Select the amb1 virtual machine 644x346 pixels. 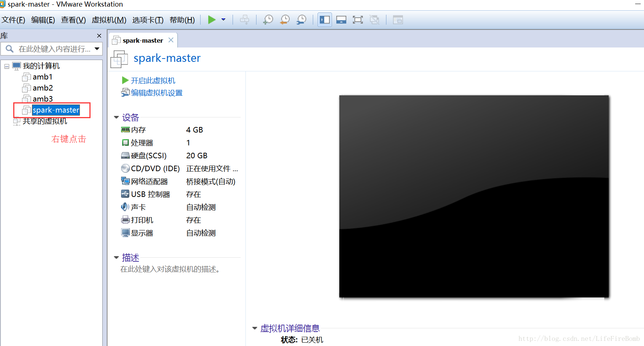click(42, 77)
